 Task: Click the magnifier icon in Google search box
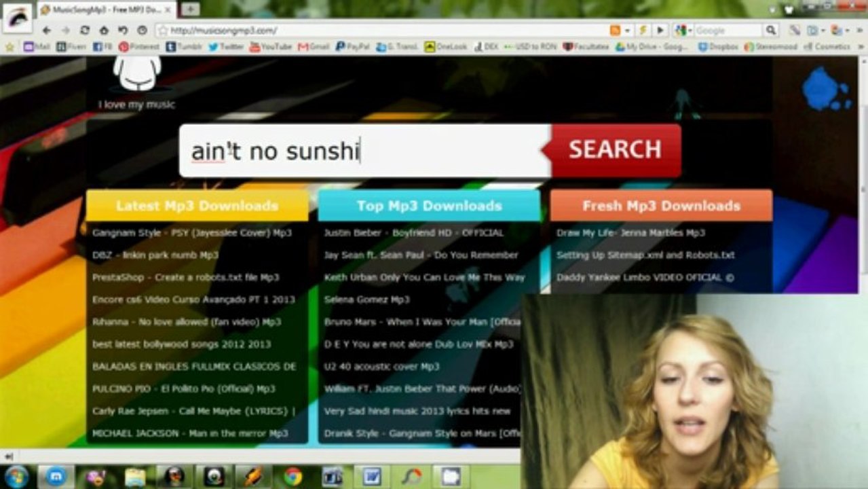770,31
